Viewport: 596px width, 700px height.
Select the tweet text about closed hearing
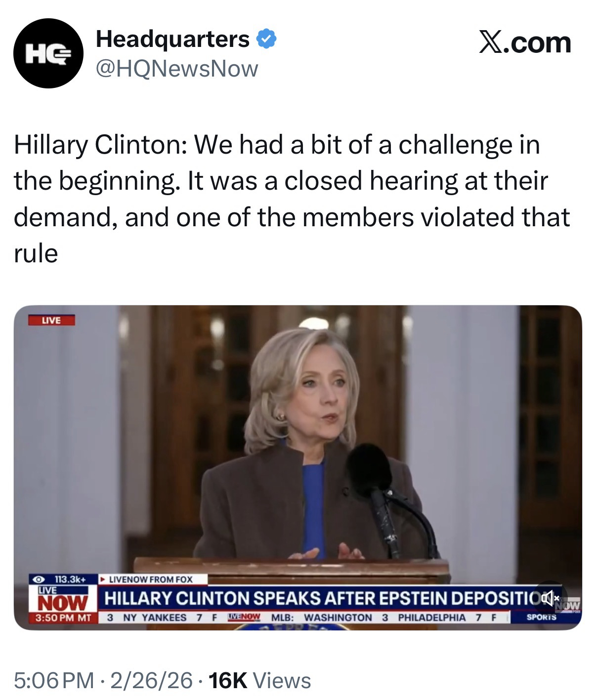click(292, 199)
